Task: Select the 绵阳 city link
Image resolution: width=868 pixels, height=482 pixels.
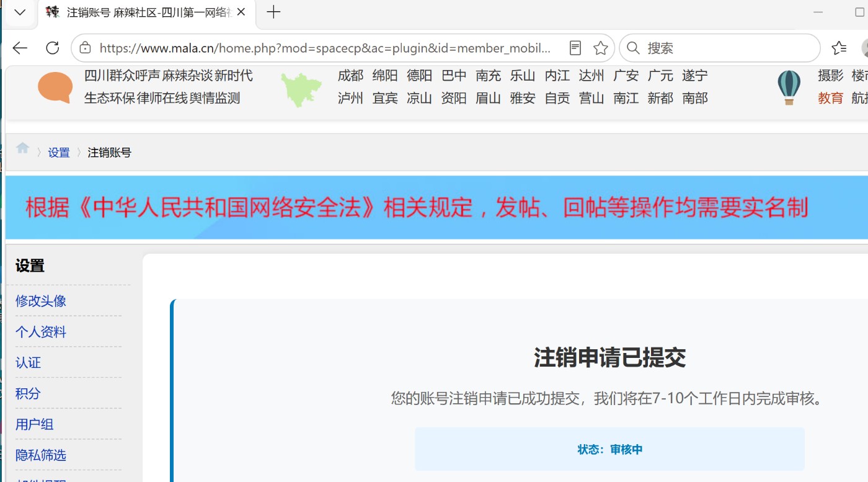Action: (x=385, y=76)
